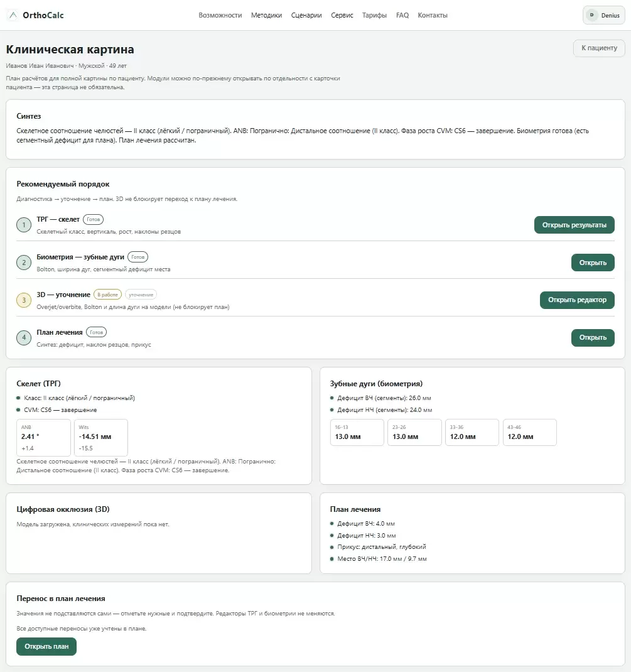
Task: Click the ТРГ — скелет step title
Action: pos(58,219)
